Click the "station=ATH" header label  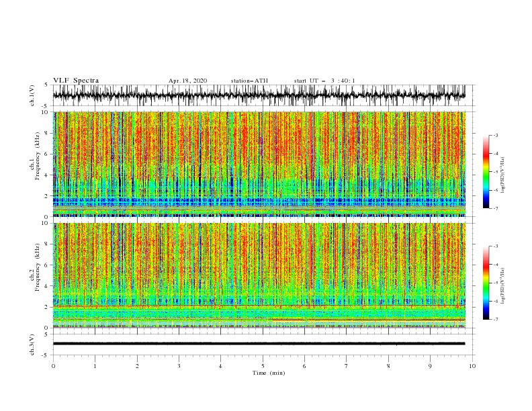pyautogui.click(x=249, y=81)
